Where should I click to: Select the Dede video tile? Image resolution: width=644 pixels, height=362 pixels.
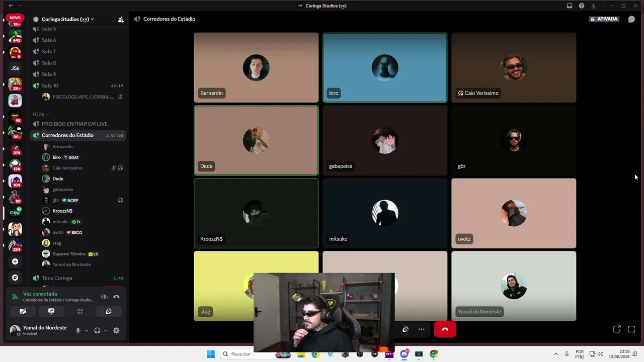tap(256, 140)
